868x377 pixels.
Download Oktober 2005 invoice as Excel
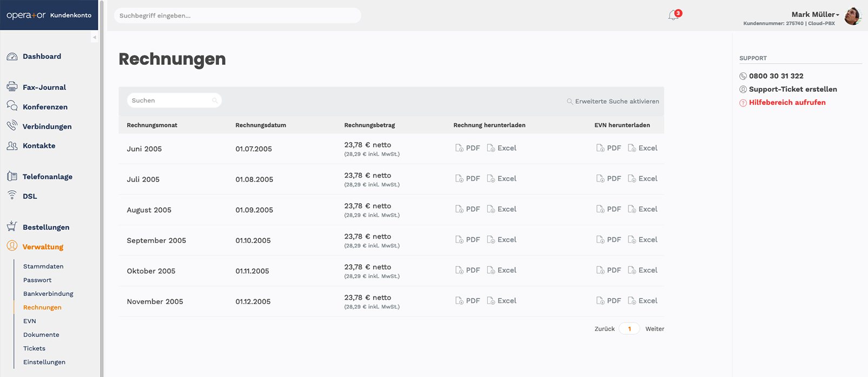point(502,270)
